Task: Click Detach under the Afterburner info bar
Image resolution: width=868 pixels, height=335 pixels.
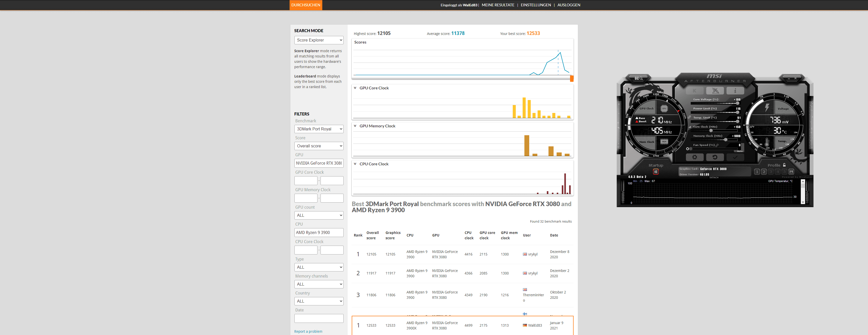Action: click(714, 177)
